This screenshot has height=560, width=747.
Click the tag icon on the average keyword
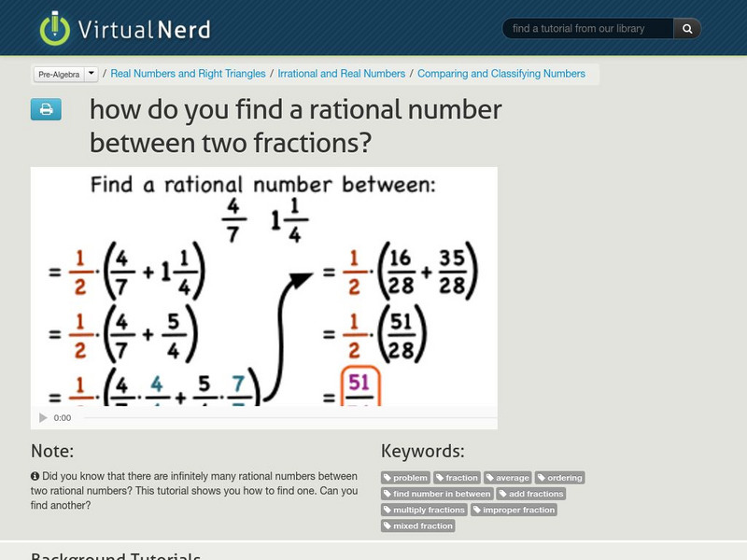coord(491,476)
